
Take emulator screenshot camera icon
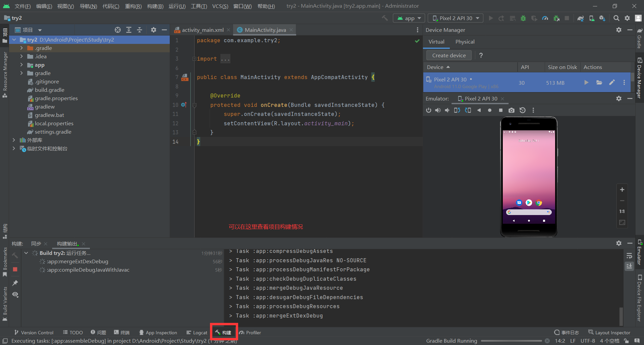click(x=511, y=110)
